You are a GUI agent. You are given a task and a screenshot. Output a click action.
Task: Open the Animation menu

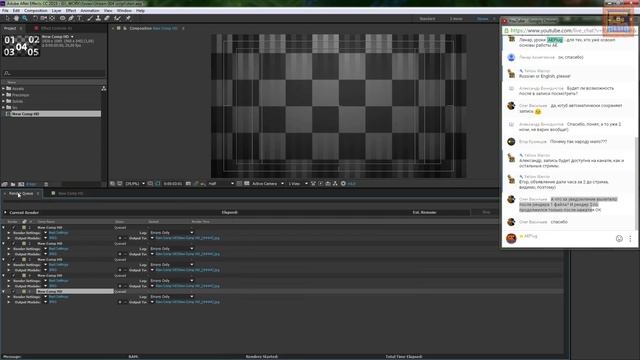(90, 11)
